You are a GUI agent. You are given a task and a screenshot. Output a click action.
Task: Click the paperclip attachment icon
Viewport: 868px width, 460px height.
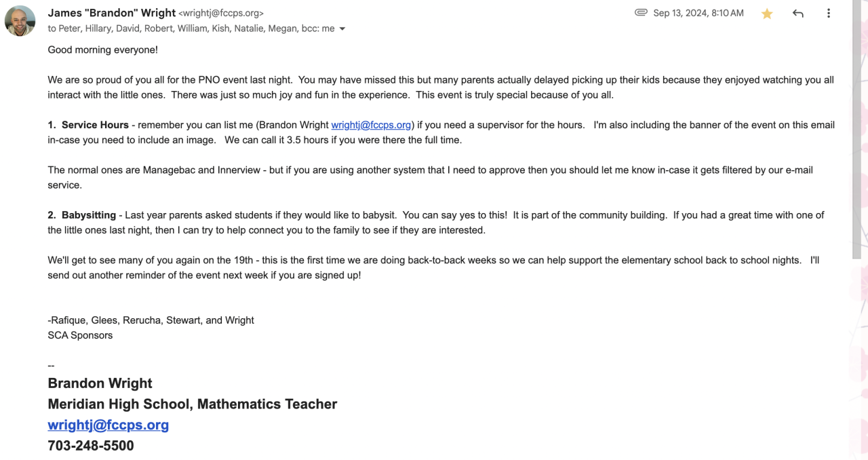(641, 13)
